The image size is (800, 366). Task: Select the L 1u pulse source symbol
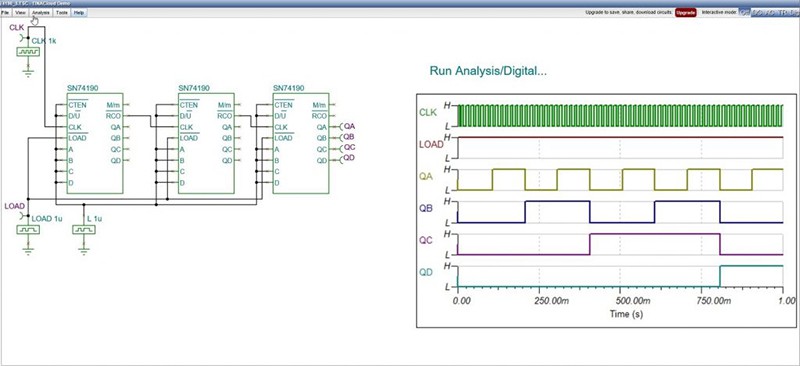click(x=84, y=230)
